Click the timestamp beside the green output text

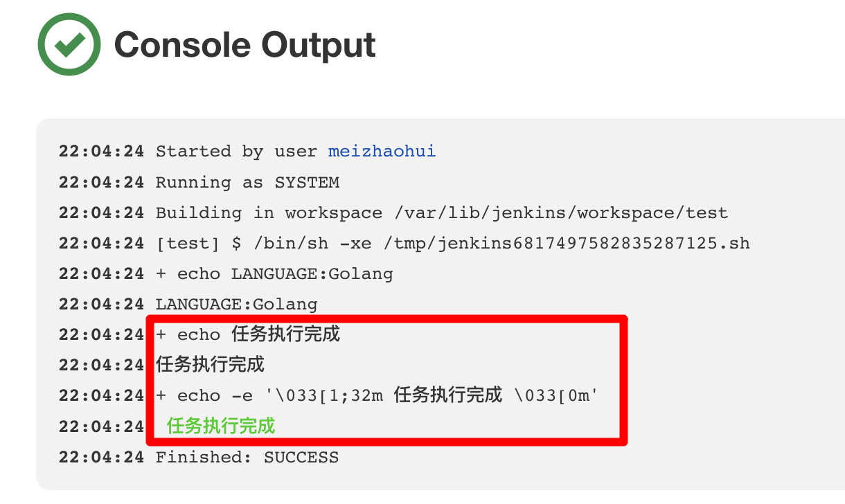[101, 426]
